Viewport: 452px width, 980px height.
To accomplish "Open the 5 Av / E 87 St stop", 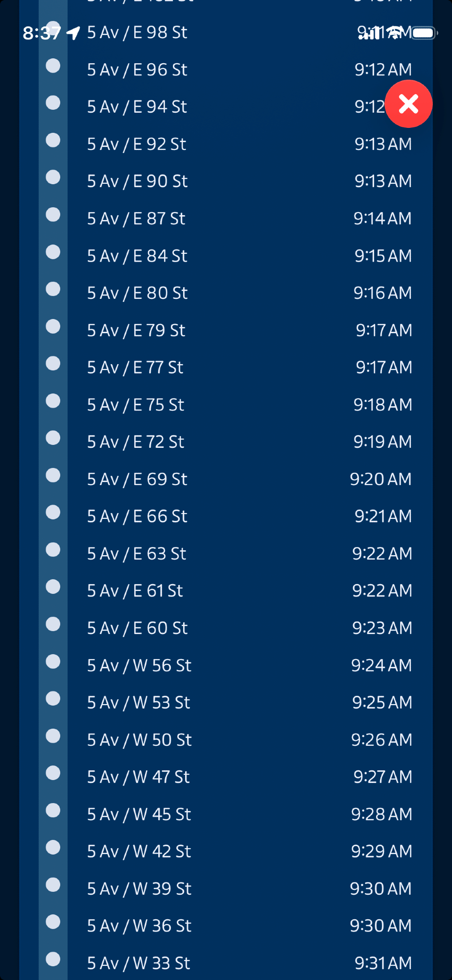I will click(136, 219).
